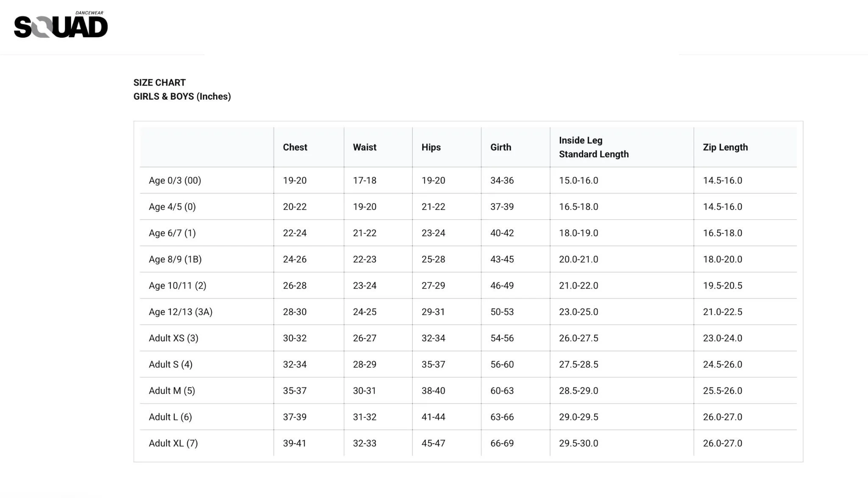Click the GIRLS & BOYS (Inches) subtitle
Image resolution: width=868 pixels, height=498 pixels.
(182, 96)
